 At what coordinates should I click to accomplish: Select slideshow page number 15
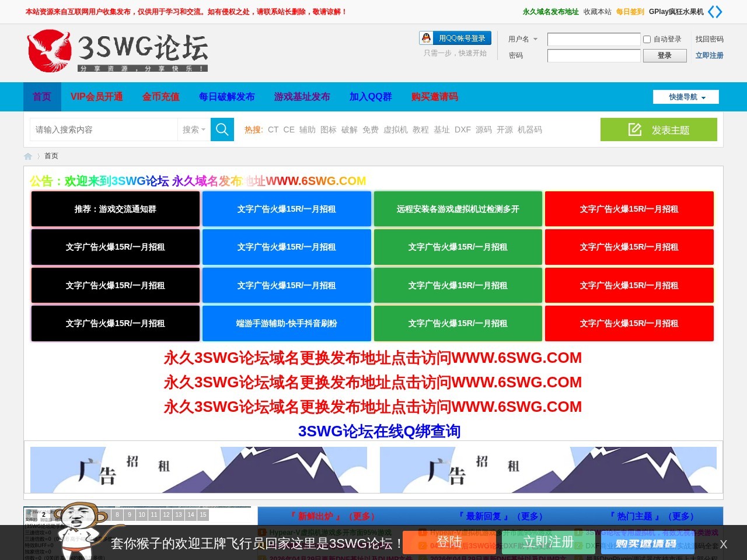pyautogui.click(x=203, y=514)
